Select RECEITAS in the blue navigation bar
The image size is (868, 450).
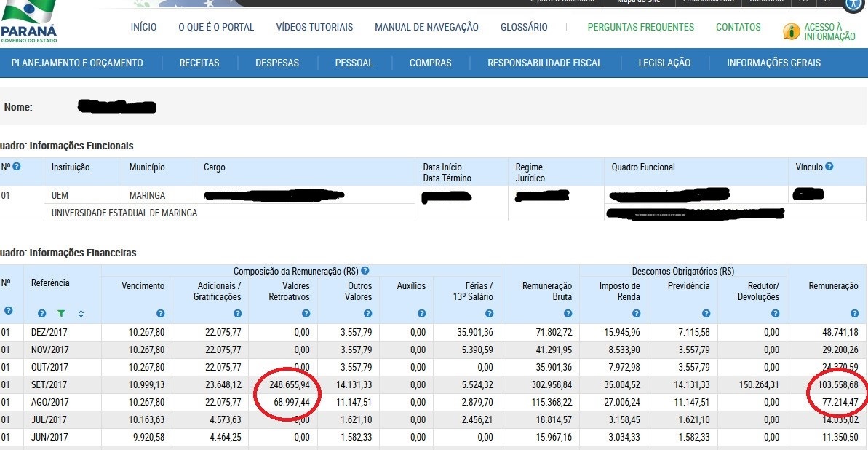point(199,63)
